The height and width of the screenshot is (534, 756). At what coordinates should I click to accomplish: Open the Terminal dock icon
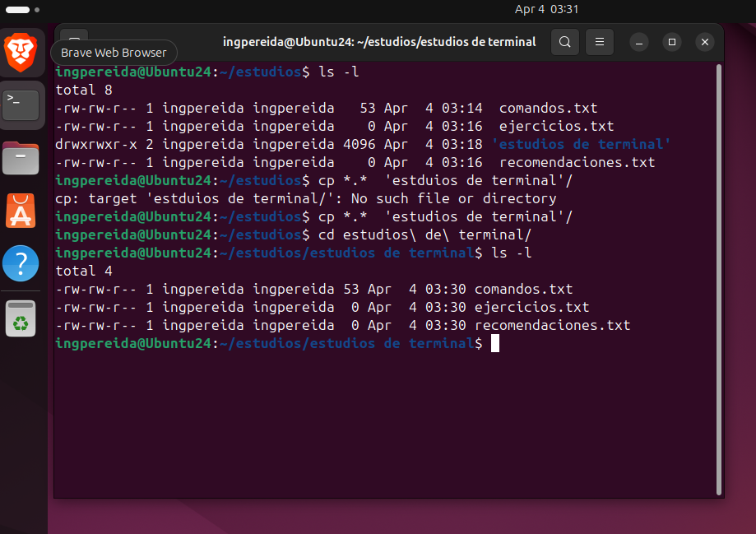(x=21, y=104)
